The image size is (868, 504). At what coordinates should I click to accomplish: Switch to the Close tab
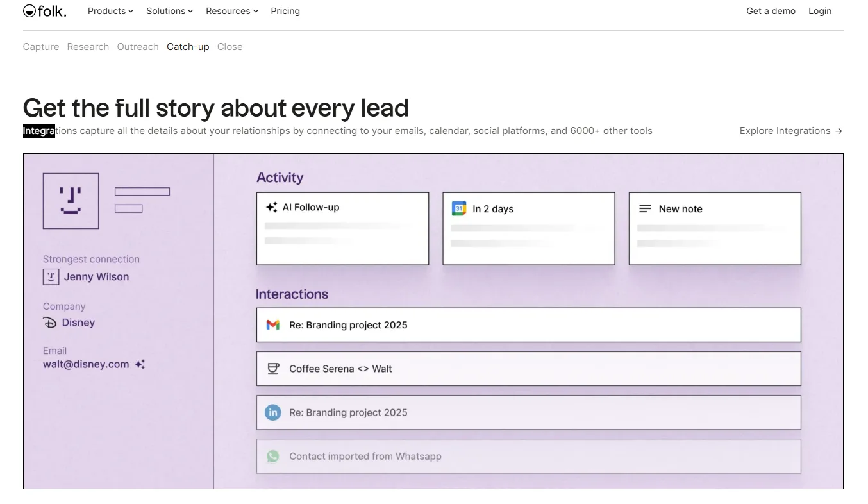[230, 47]
